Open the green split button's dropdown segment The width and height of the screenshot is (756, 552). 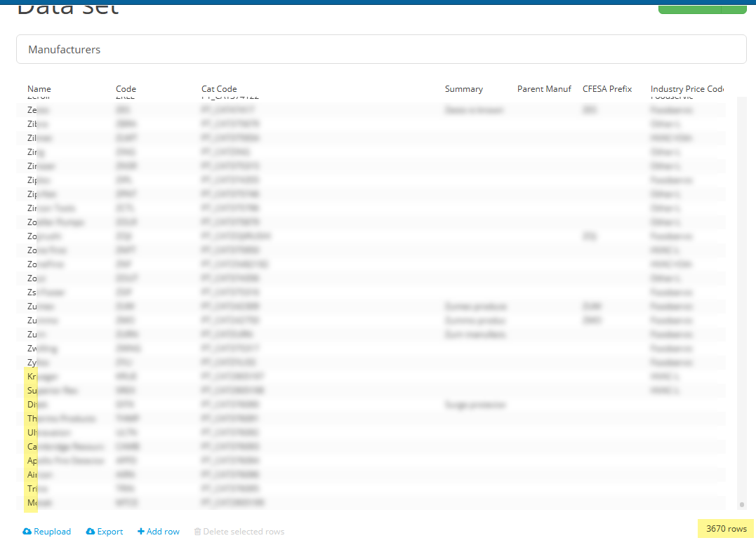click(x=734, y=8)
